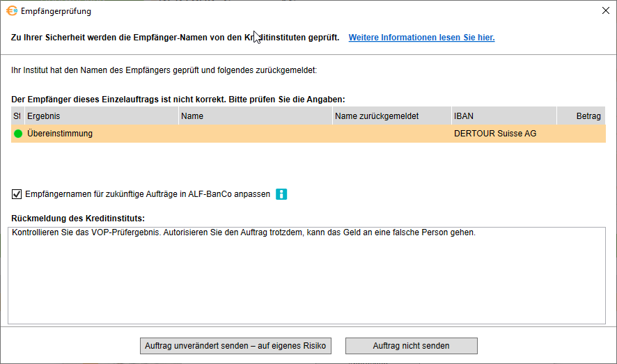
Task: Click the DERTOUR Suisse AG cell
Action: point(494,134)
